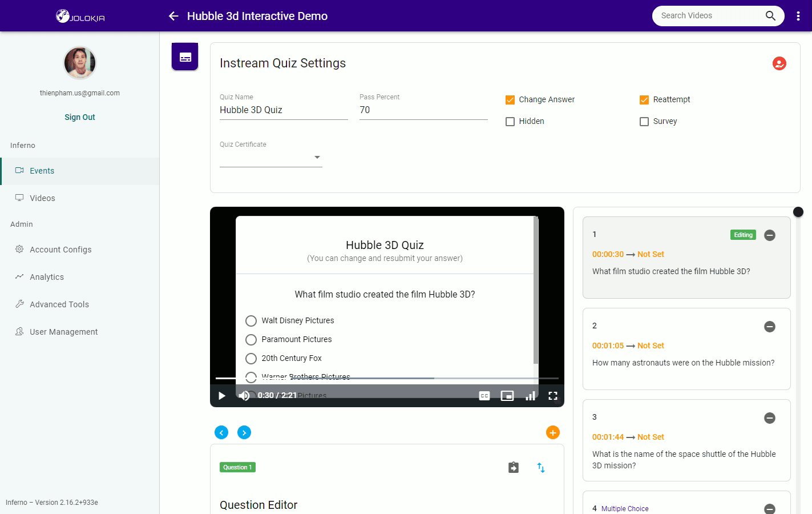Click the user profile avatar
812x514 pixels.
[x=80, y=63]
